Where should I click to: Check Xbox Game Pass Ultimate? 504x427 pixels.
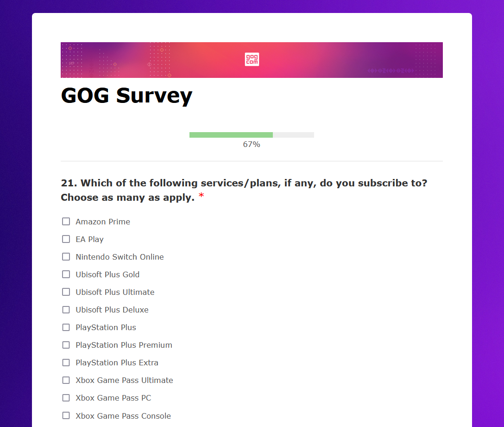(66, 380)
